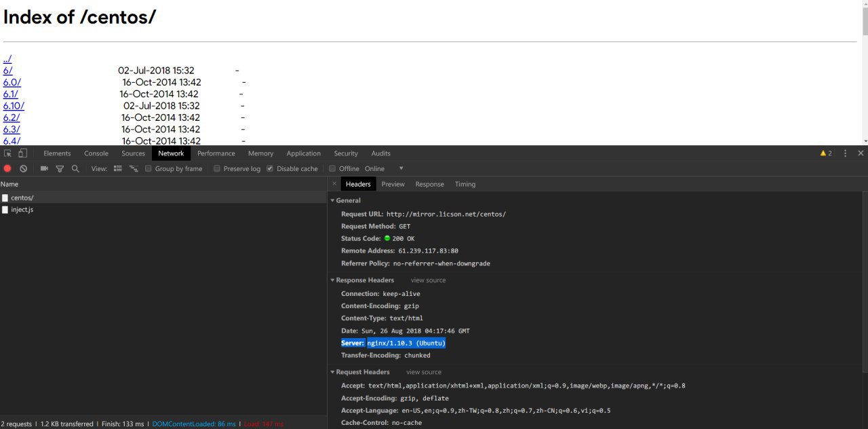Screen dimensions: 868x429
Task: Click the Referrer Policy value
Action: 441,263
